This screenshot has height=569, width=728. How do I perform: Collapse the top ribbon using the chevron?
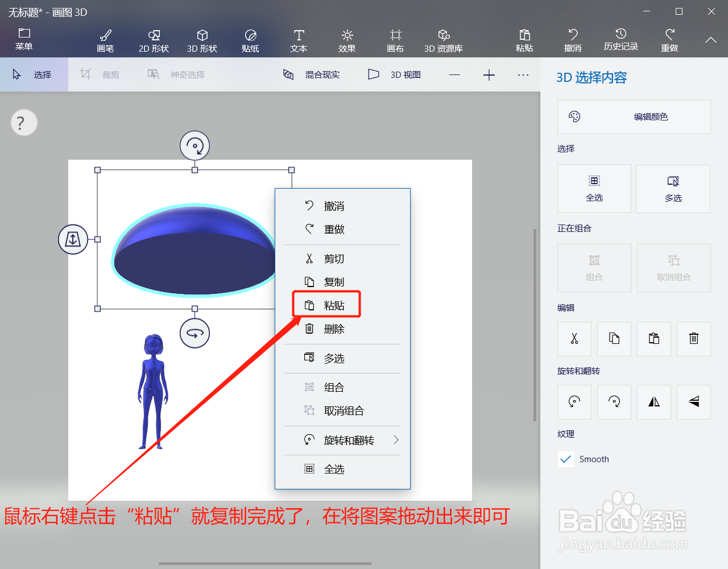710,40
